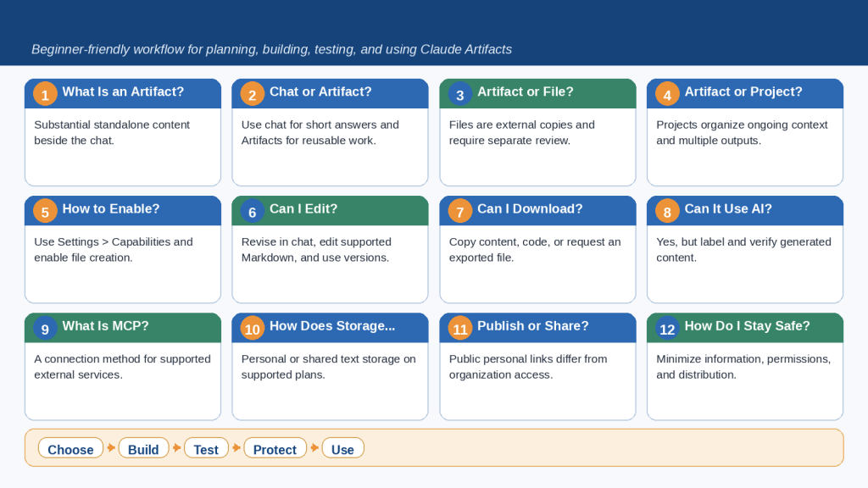Select the 'Can I Edit?' header
The width and height of the screenshot is (868, 488).
330,211
